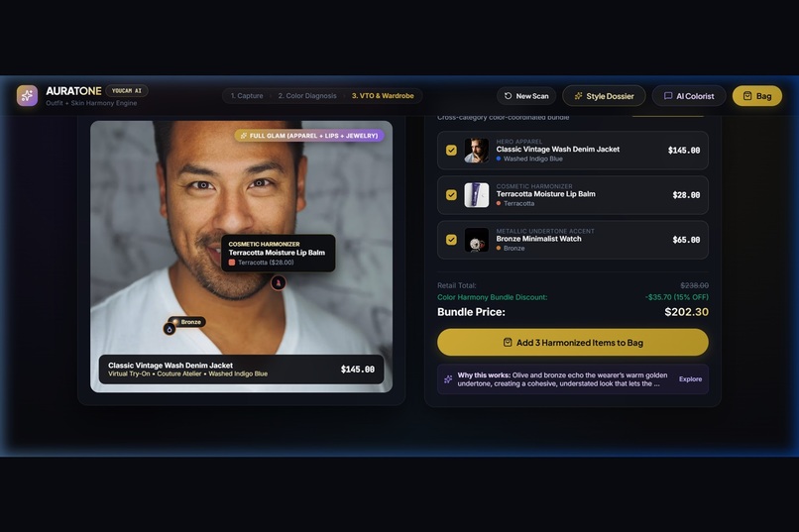
Task: Open the AI Colorist chat
Action: [689, 96]
